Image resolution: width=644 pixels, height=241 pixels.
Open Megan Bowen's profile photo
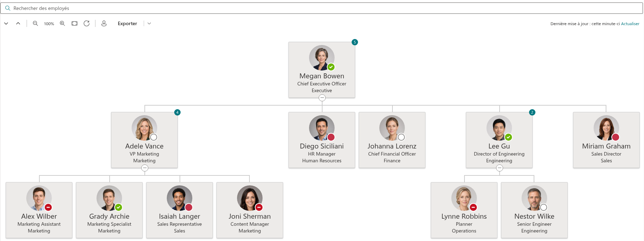(322, 58)
